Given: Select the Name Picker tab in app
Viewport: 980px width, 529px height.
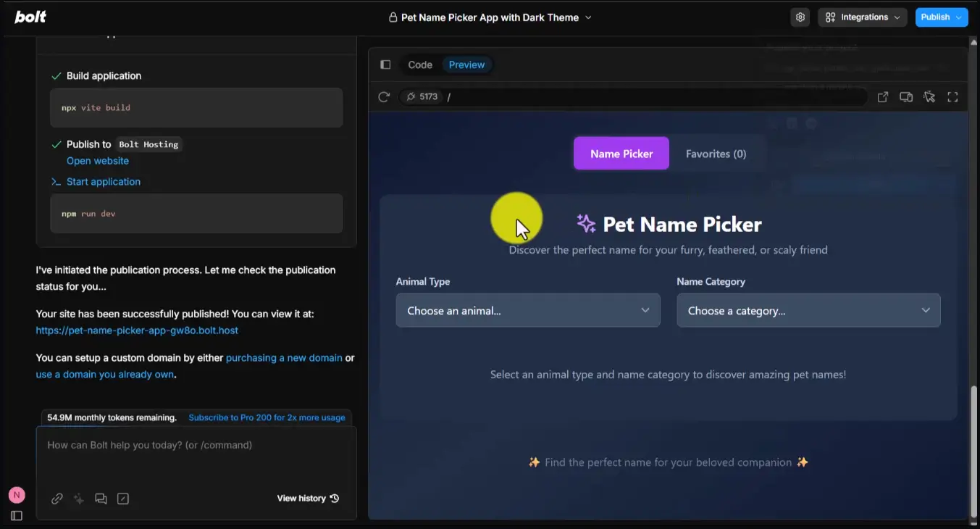Looking at the screenshot, I should tap(621, 154).
